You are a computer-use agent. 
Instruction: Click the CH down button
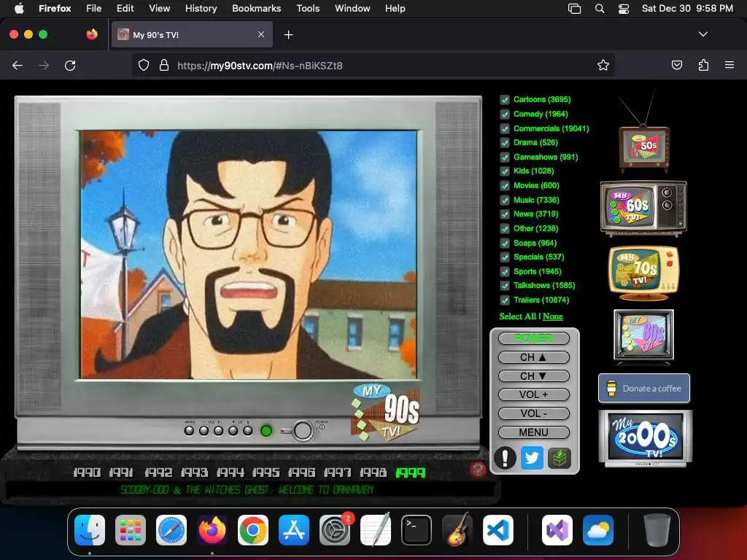pyautogui.click(x=533, y=376)
